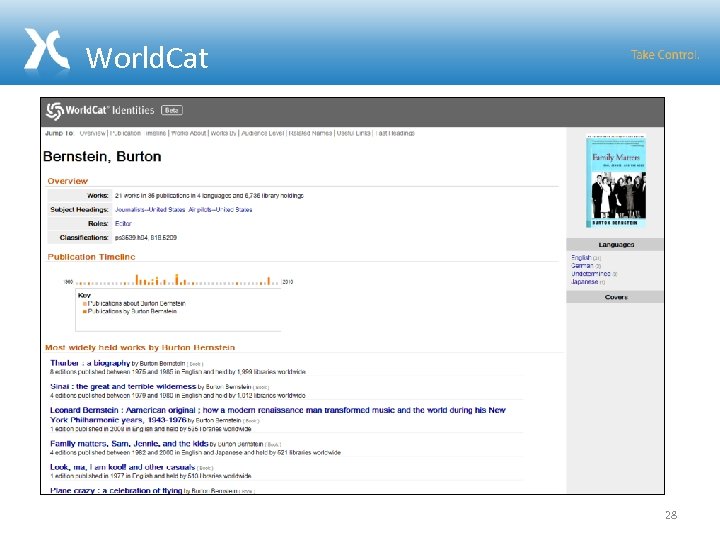This screenshot has height=540, width=720.
Task: Click Publications about Burton Bernstein key entry
Action: 134,304
